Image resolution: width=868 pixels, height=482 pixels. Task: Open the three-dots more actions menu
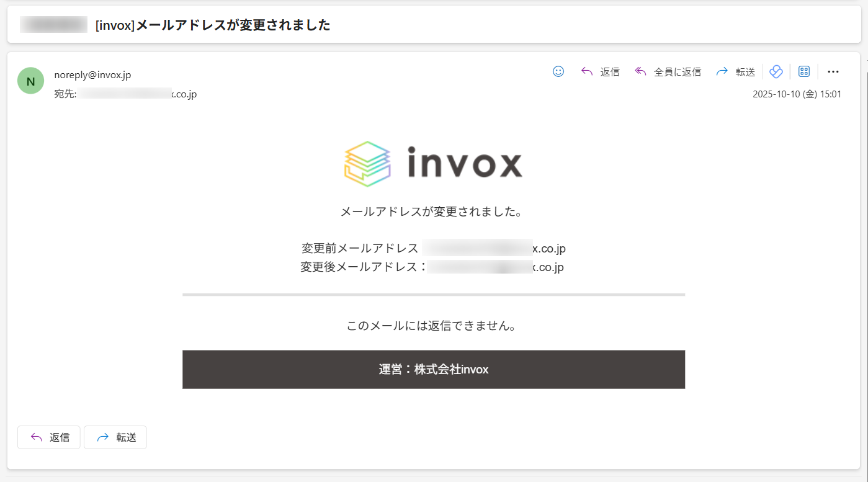(833, 72)
